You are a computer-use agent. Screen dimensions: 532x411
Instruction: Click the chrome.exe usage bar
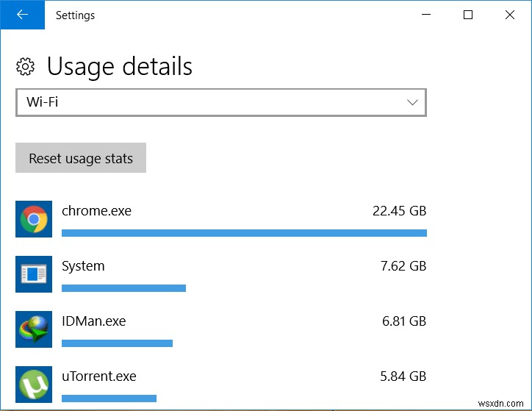coord(244,233)
